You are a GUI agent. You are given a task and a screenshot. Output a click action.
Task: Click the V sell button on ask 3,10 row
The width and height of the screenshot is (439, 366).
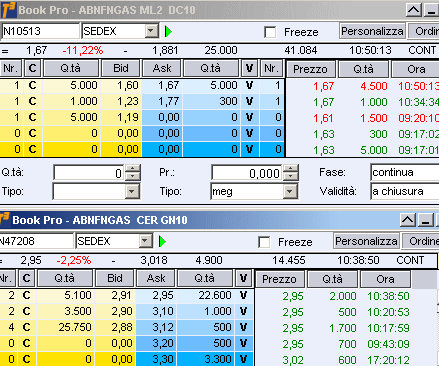click(x=243, y=311)
